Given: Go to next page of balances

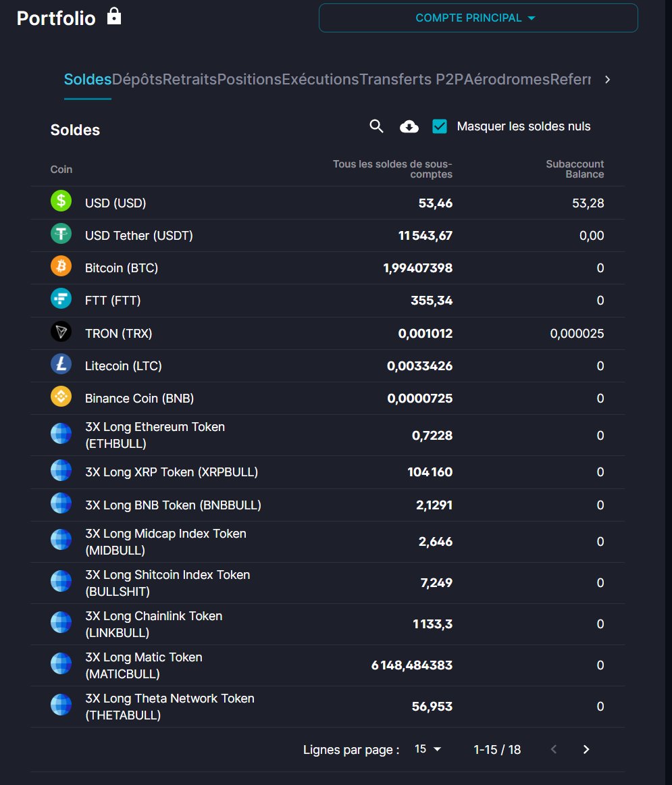Looking at the screenshot, I should pos(586,749).
